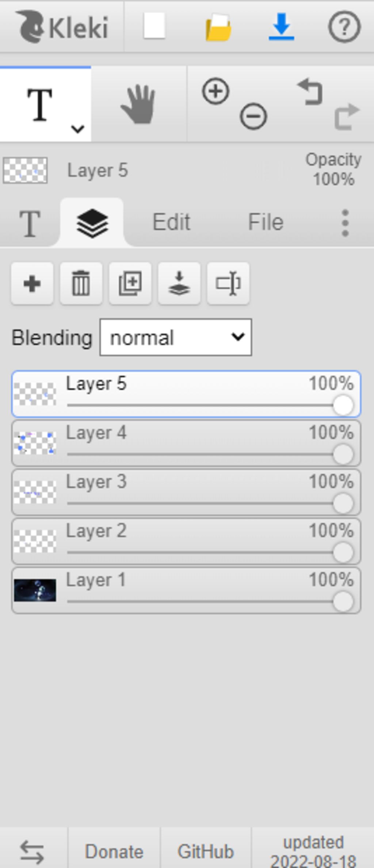Viewport: 374px width, 868px height.
Task: Zoom in with the plus magnifier
Action: tap(215, 91)
